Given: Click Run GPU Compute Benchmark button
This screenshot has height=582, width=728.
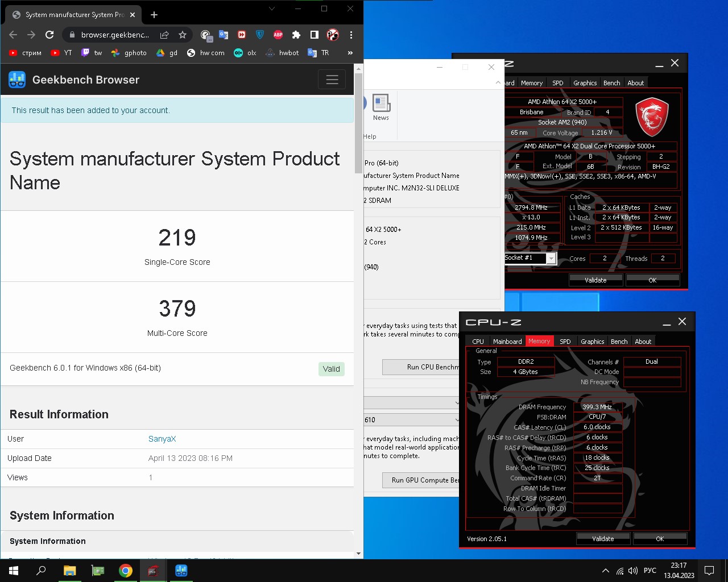Looking at the screenshot, I should pyautogui.click(x=420, y=480).
